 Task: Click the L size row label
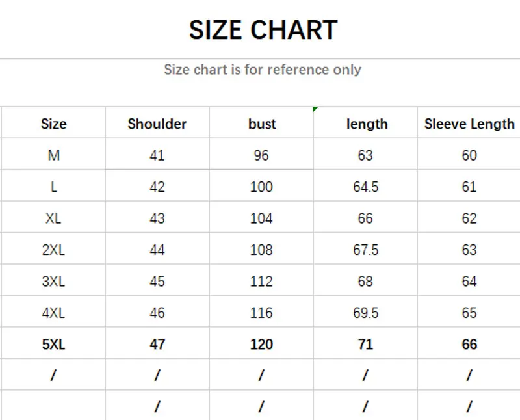coord(53,187)
